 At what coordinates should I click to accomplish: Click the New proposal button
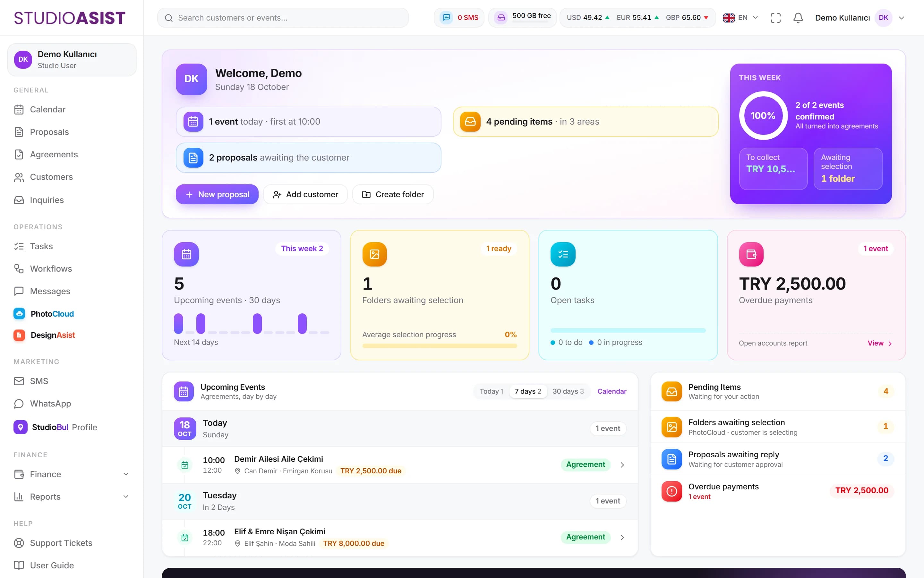217,194
